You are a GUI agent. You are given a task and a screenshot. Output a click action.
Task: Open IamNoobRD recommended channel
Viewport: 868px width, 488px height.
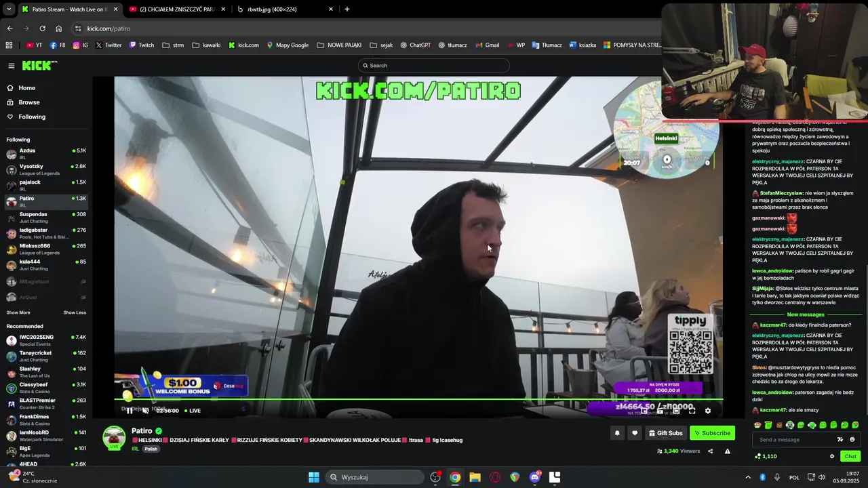point(45,435)
